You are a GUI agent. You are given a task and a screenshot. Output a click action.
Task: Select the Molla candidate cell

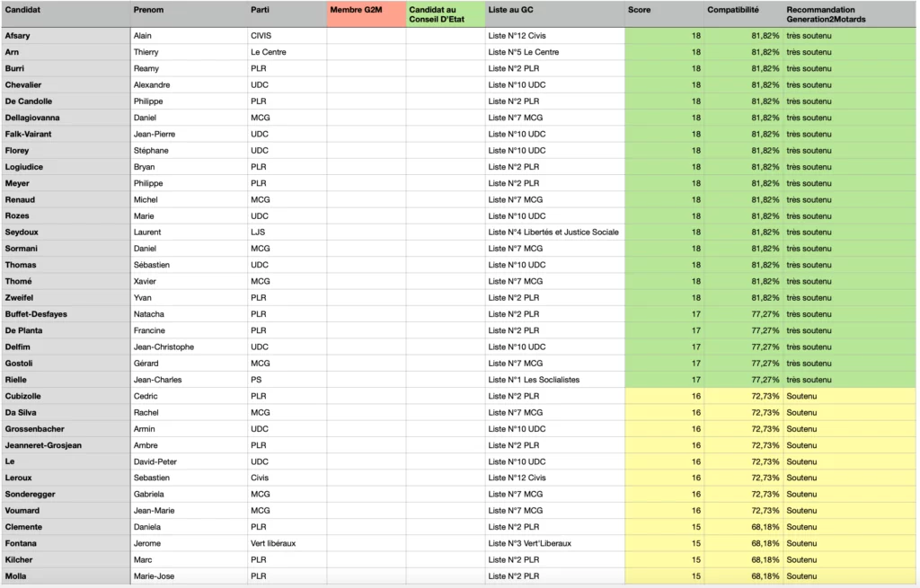[65, 576]
